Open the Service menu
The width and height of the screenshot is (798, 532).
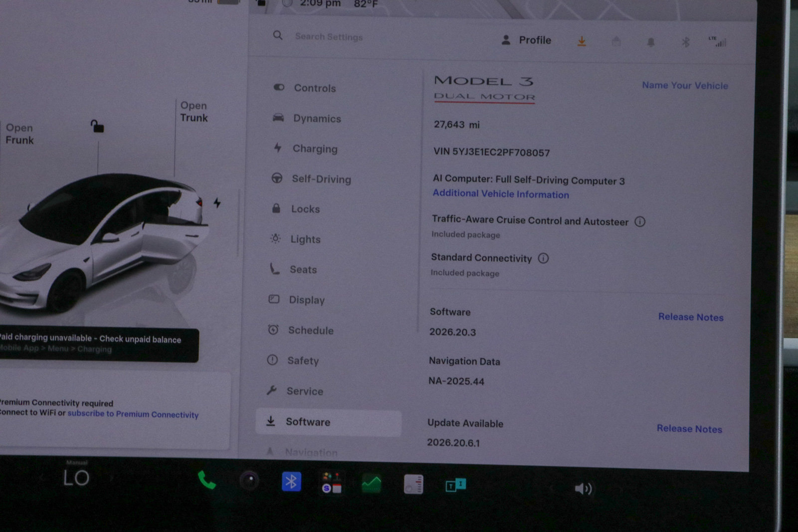pos(295,391)
